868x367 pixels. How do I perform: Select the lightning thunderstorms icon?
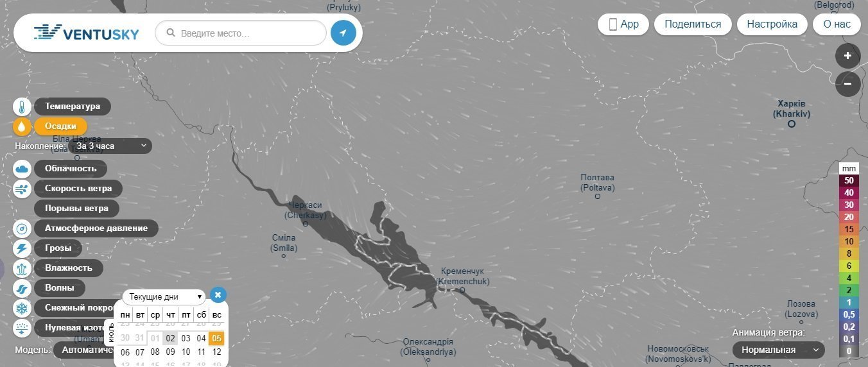click(x=22, y=248)
